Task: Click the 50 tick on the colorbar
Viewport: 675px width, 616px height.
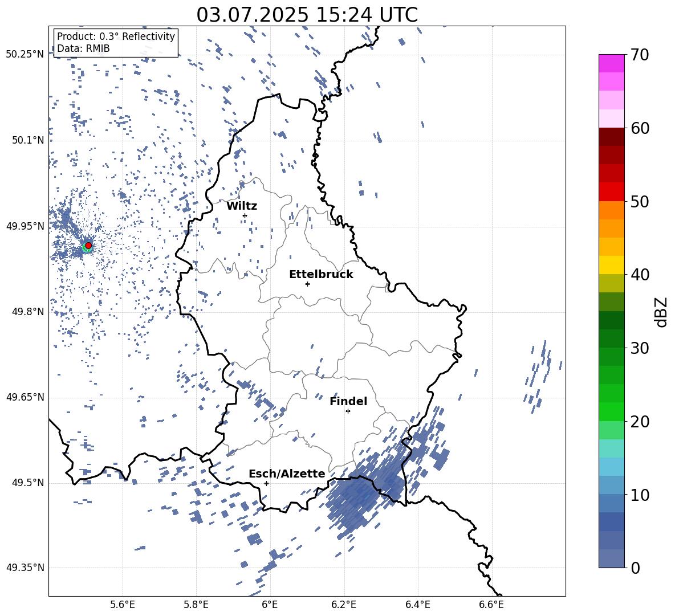Action: click(640, 201)
